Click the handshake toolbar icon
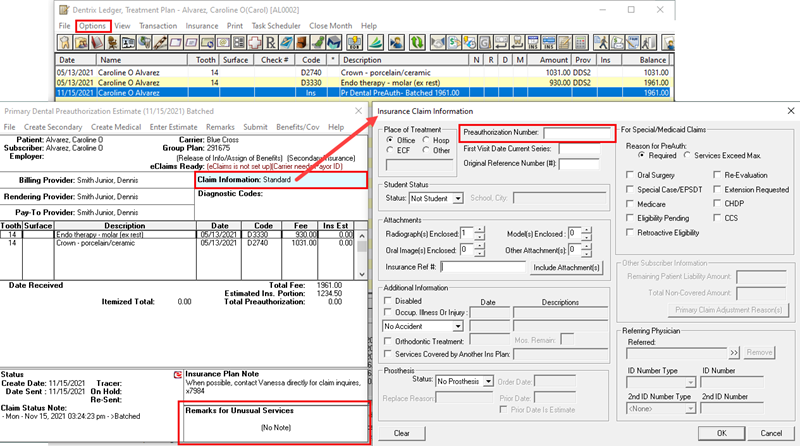 (x=438, y=43)
